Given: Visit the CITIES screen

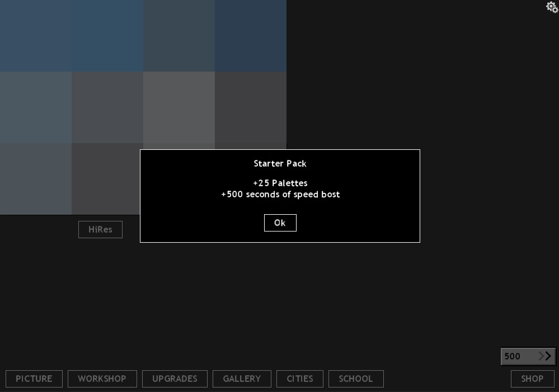Looking at the screenshot, I should click(300, 379).
